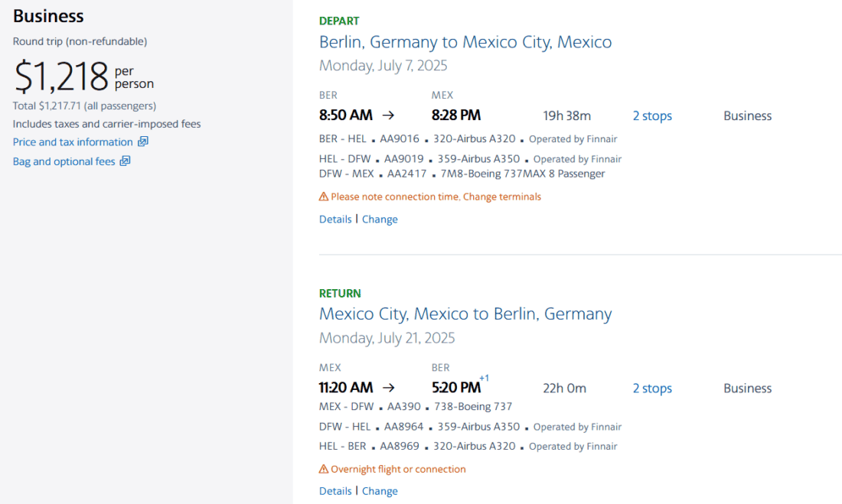
Task: Click the Please note connection time warning text
Action: pyautogui.click(x=436, y=197)
